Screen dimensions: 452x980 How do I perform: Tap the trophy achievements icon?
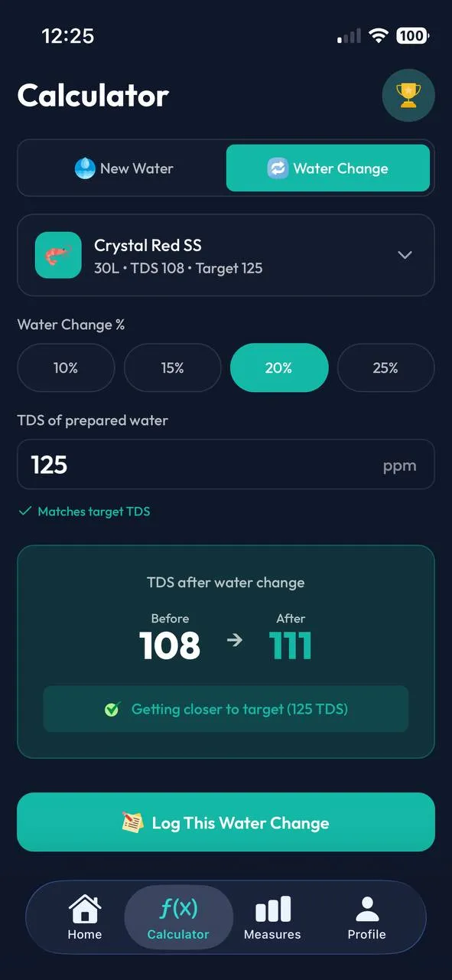(x=408, y=95)
